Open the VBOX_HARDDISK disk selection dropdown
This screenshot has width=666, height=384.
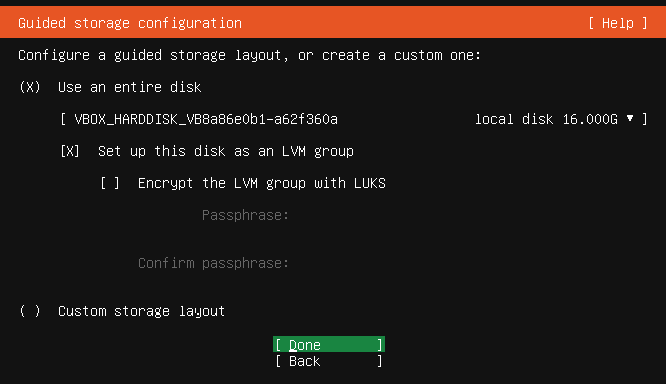[x=354, y=119]
